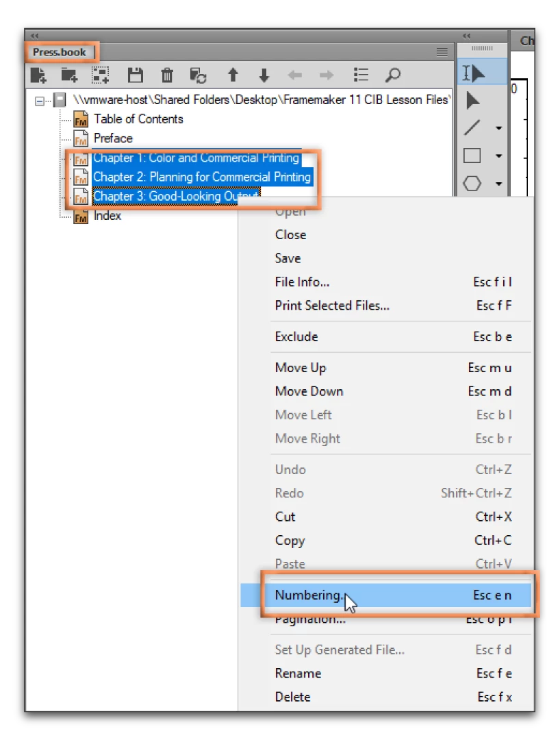Screen dimensions: 560x740
Task: Click grayed Move Right menu entry
Action: click(x=385, y=439)
